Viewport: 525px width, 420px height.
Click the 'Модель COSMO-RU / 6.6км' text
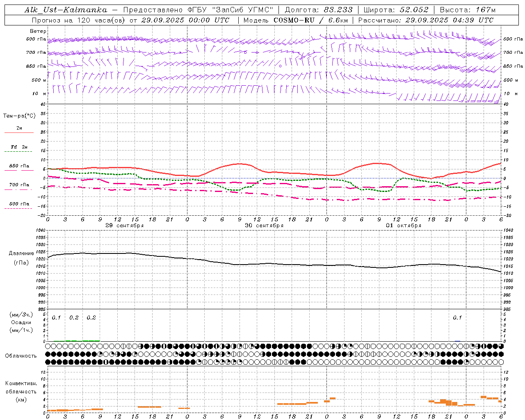click(296, 20)
